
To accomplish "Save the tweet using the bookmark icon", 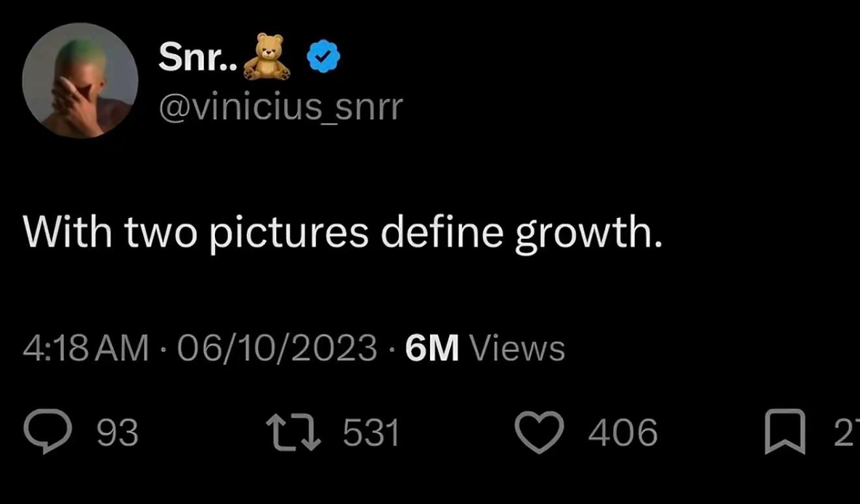I will (785, 433).
